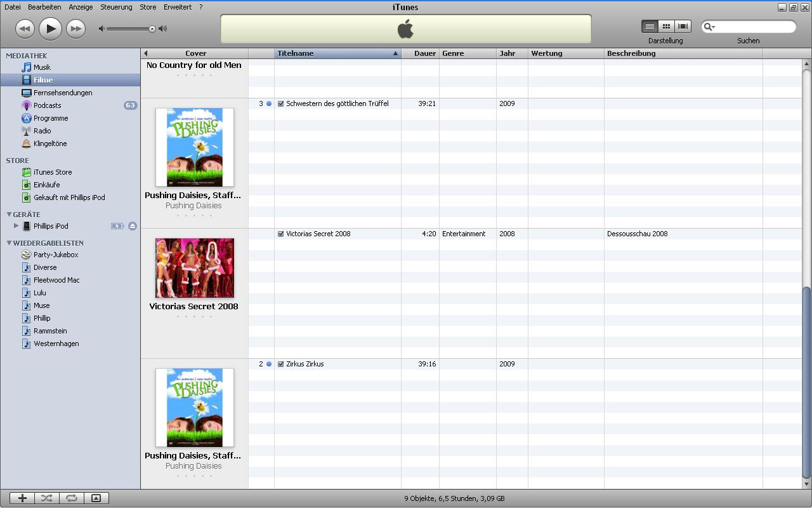Select Filme in the Mediathek

tap(70, 80)
